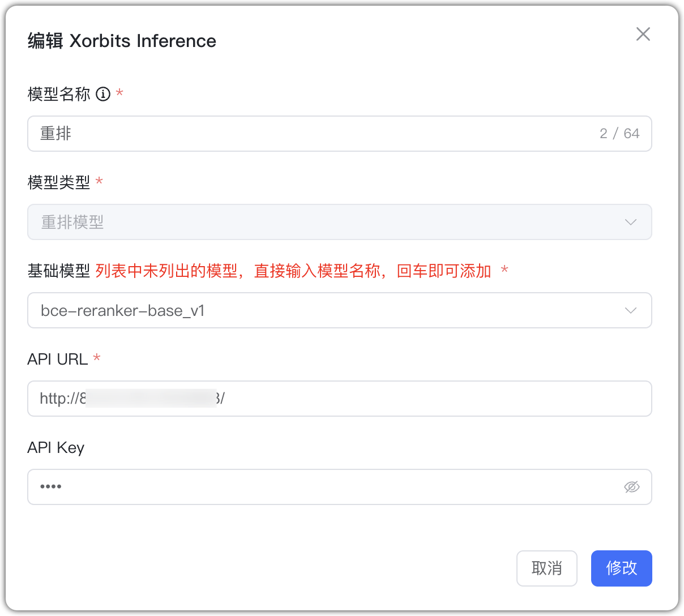Expand the 模型类型 chevron arrow
Image resolution: width=684 pixels, height=616 pixels.
pyautogui.click(x=631, y=222)
